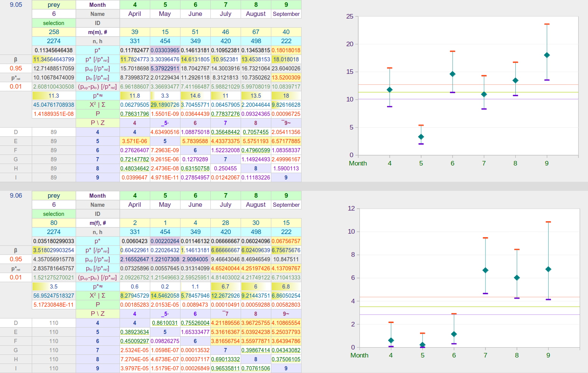This screenshot has height=373, width=588.
Task: Select the month 5 diamond marker in the top chart
Action: click(x=421, y=137)
